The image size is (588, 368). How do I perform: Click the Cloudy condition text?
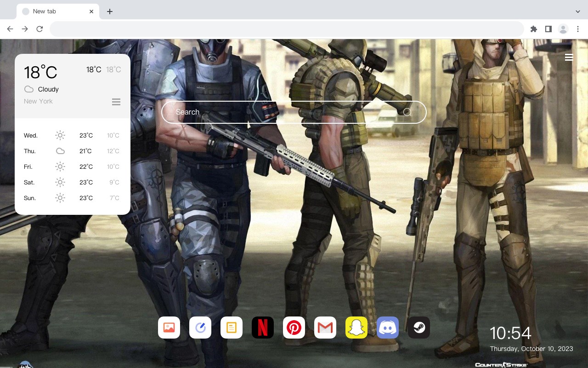[x=48, y=89]
